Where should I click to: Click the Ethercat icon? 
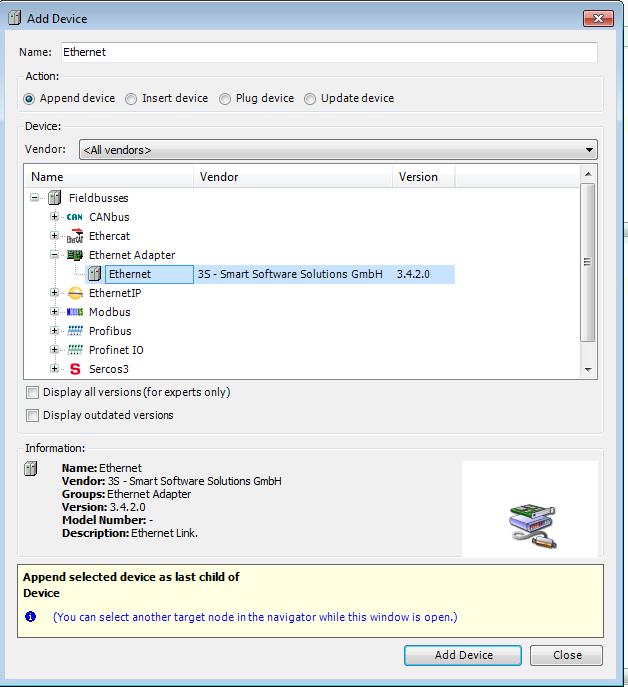click(x=75, y=236)
